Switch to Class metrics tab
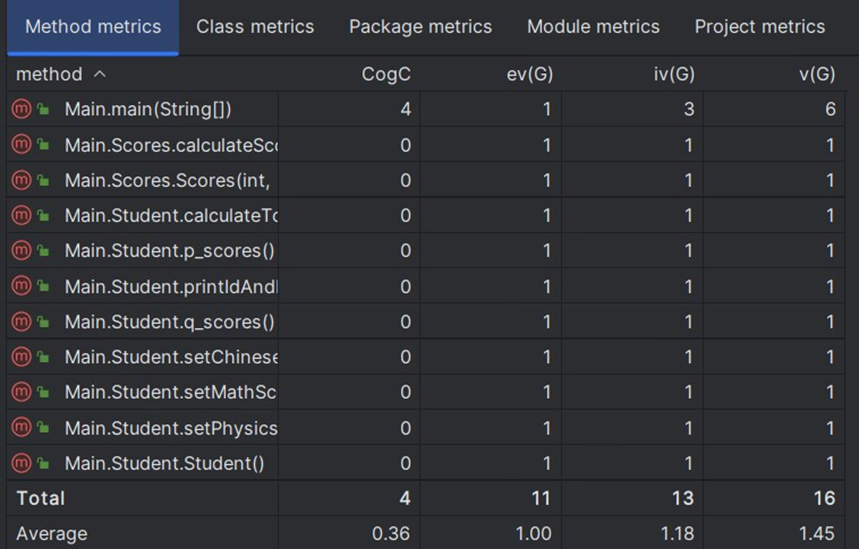859x549 pixels. 255,27
